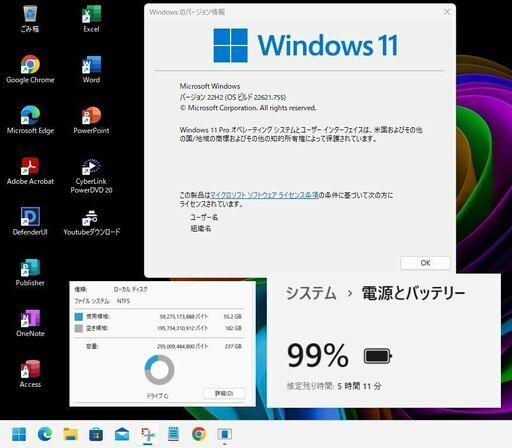Select the OneNote desktop shortcut

pyautogui.click(x=30, y=323)
